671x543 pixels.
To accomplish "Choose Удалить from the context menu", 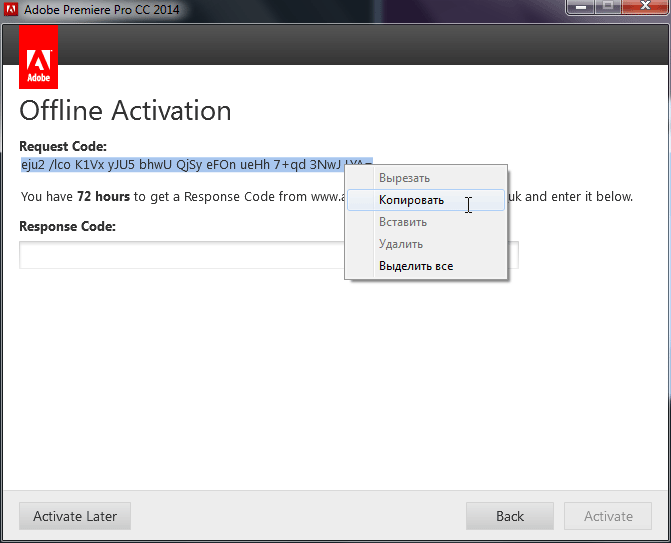I will (426, 244).
